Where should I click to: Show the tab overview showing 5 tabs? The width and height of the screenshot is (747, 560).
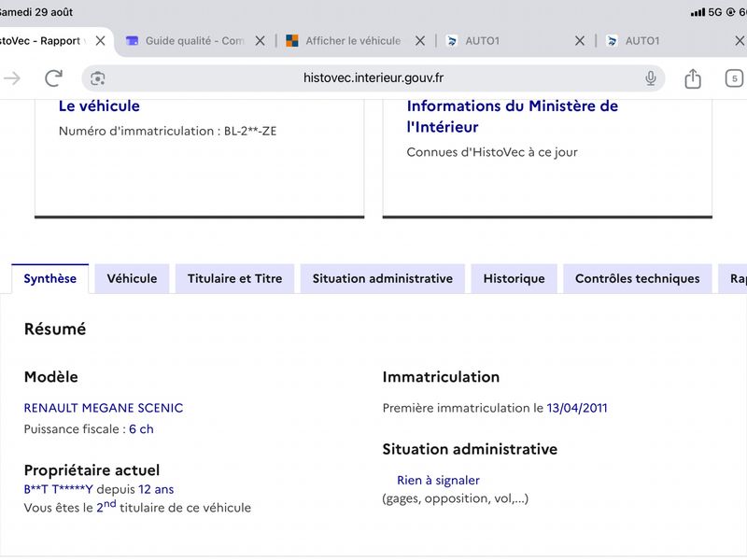[734, 78]
